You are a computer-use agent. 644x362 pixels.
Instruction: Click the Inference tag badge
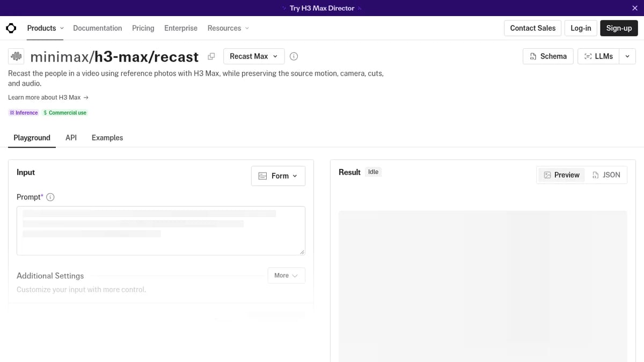pos(24,113)
